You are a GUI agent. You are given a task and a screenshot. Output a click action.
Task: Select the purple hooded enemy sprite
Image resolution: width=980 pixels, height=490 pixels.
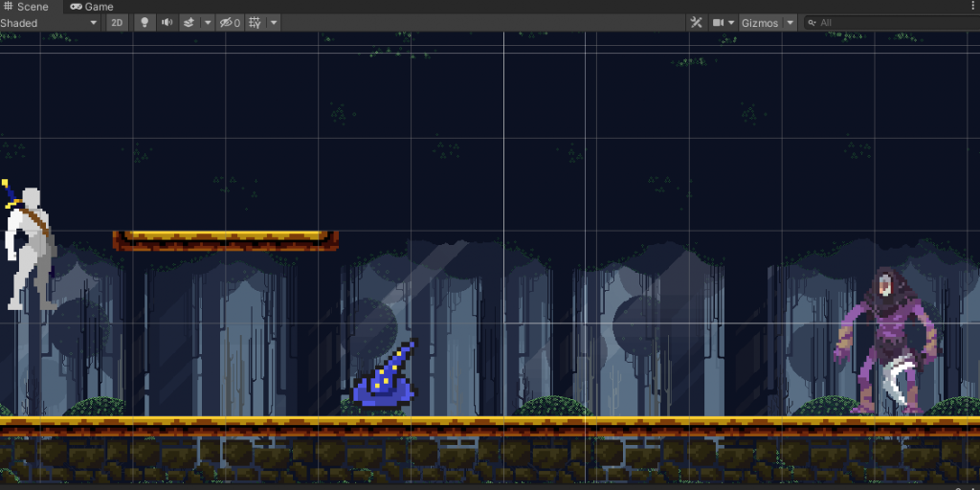point(887,341)
